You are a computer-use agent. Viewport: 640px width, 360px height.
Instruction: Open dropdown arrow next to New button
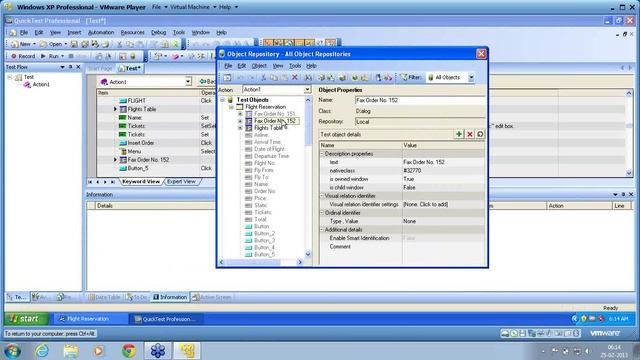point(34,44)
